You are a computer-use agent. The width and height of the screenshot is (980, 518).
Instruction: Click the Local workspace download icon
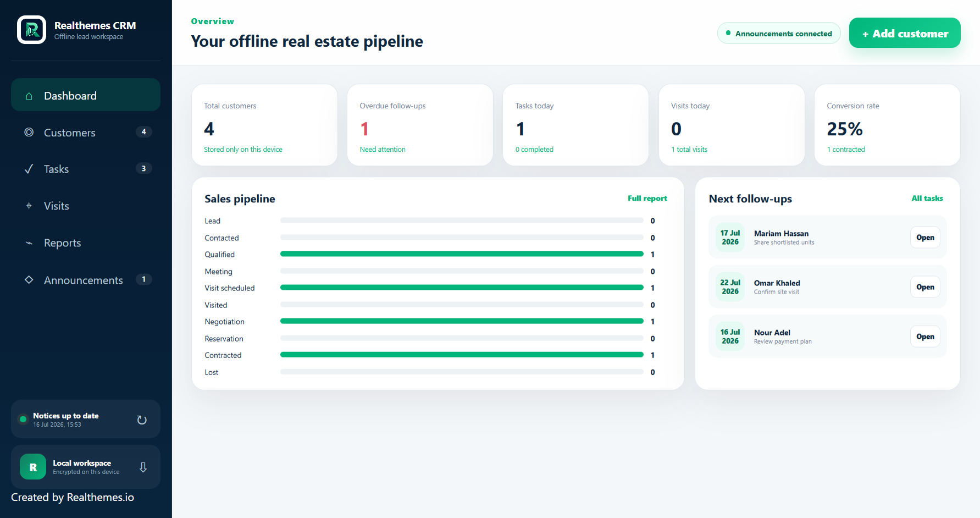[x=143, y=467]
